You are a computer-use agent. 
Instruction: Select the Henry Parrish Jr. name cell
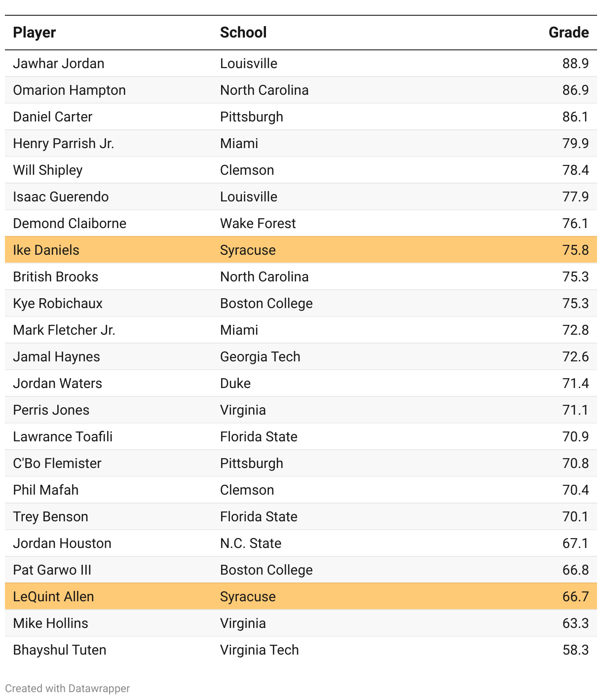[x=64, y=144]
